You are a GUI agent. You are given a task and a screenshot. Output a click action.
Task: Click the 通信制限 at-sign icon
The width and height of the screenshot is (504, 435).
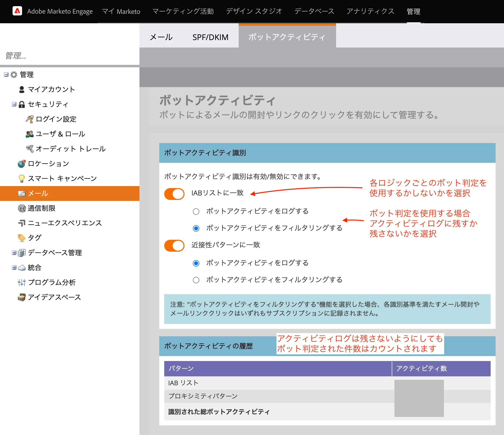click(x=22, y=208)
